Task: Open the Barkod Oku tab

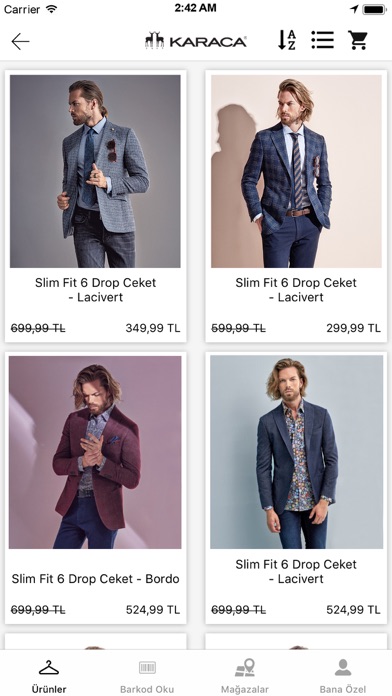Action: click(x=147, y=676)
